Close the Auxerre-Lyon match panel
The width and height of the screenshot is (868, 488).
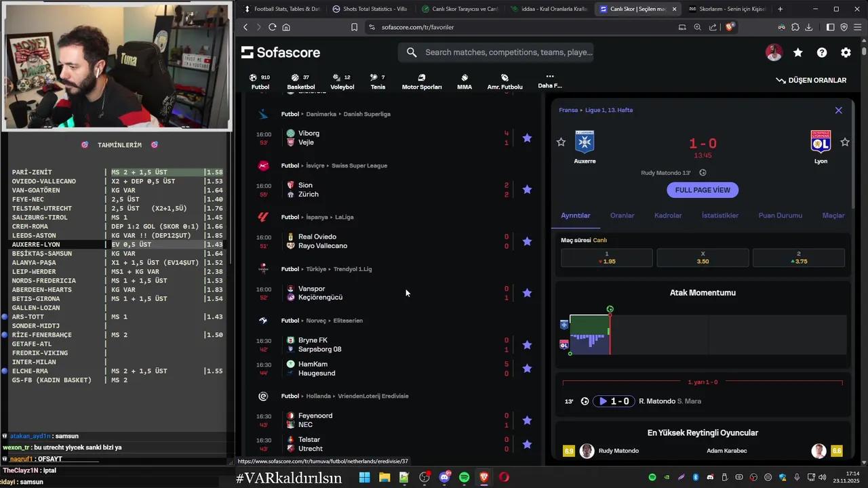click(838, 110)
